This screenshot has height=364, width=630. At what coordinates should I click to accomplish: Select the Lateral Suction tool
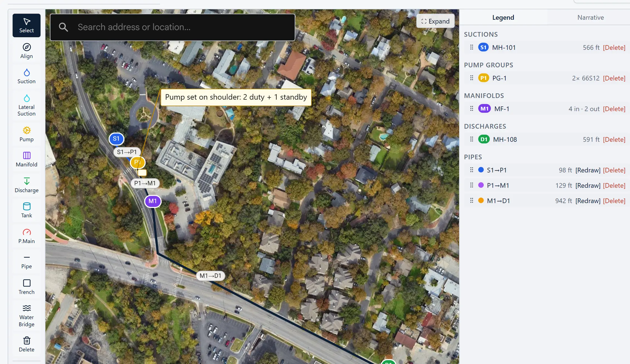pos(27,105)
